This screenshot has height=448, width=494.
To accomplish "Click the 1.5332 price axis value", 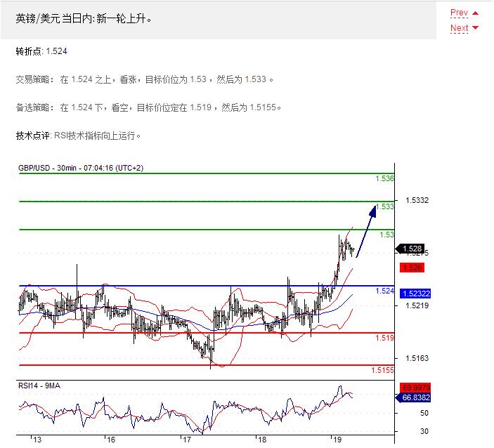I will click(417, 200).
